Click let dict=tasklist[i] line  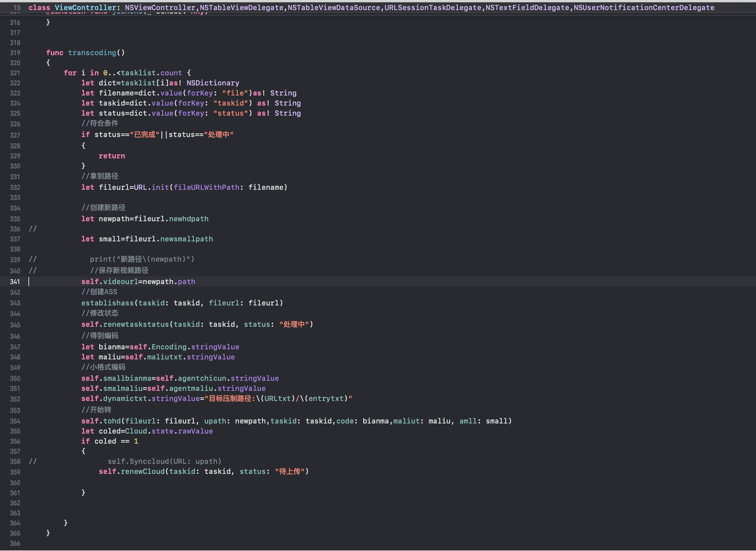coord(160,83)
